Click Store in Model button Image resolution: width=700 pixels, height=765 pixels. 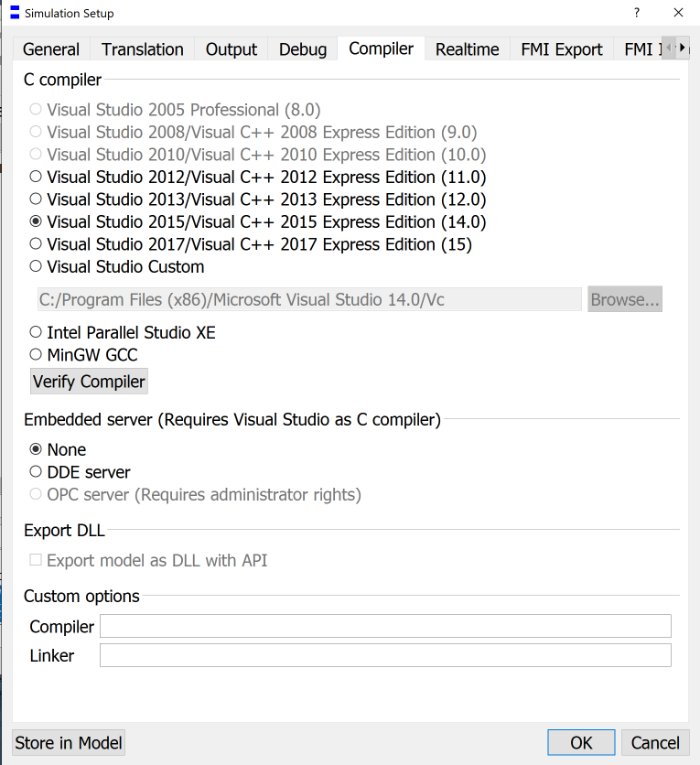(69, 742)
